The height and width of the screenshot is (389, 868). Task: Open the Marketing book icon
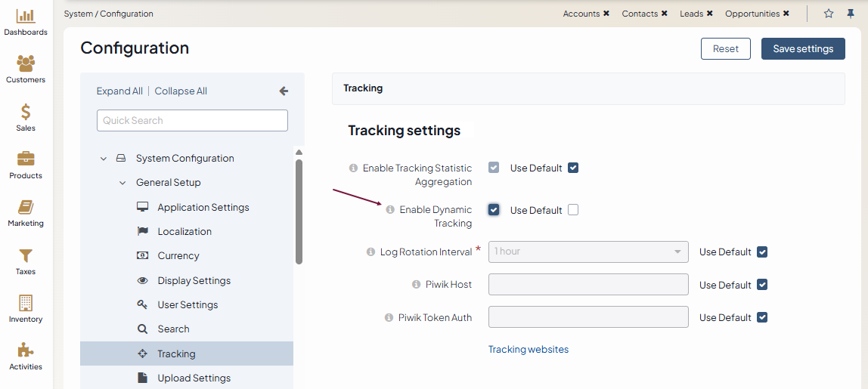pos(26,208)
